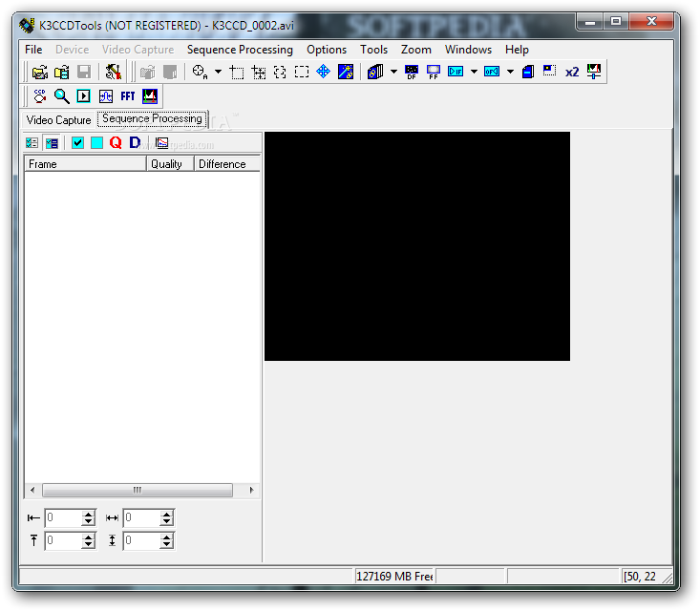Click the open image sequence folder icon
The height and width of the screenshot is (611, 700).
click(62, 72)
